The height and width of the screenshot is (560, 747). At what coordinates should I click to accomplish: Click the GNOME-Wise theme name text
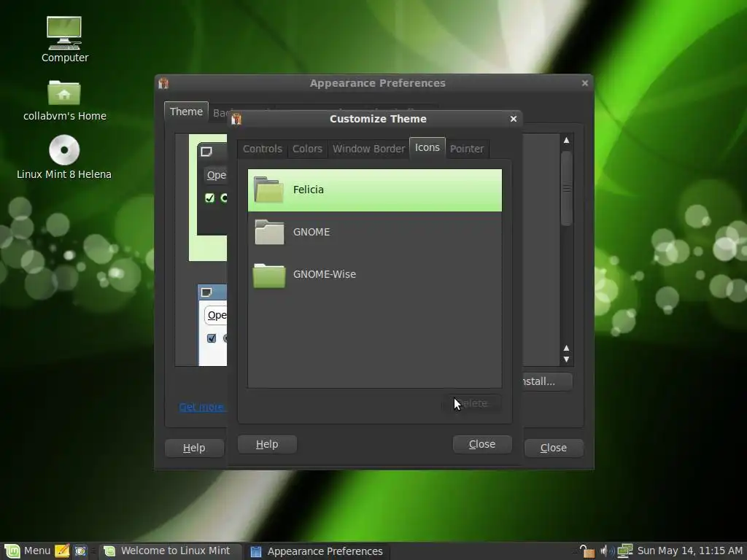325,274
